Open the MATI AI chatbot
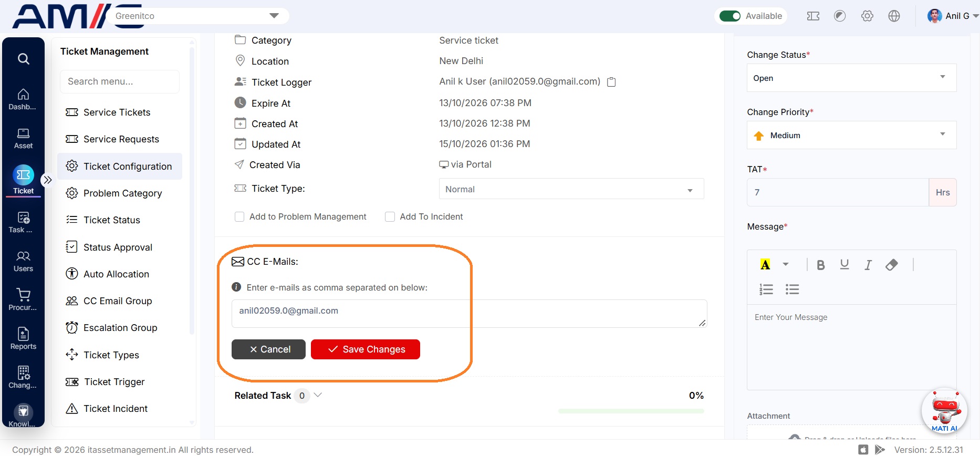Viewport: 980px width, 456px height. point(944,411)
